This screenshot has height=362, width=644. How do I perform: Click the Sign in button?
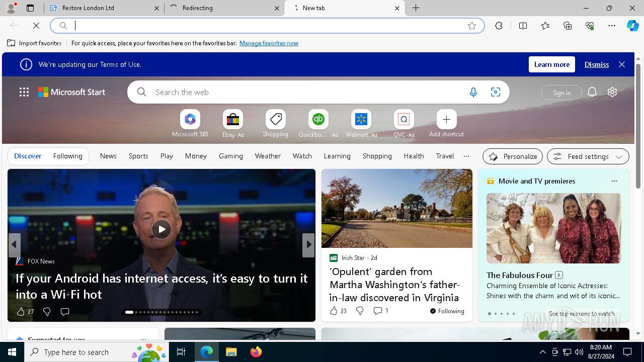pos(561,93)
